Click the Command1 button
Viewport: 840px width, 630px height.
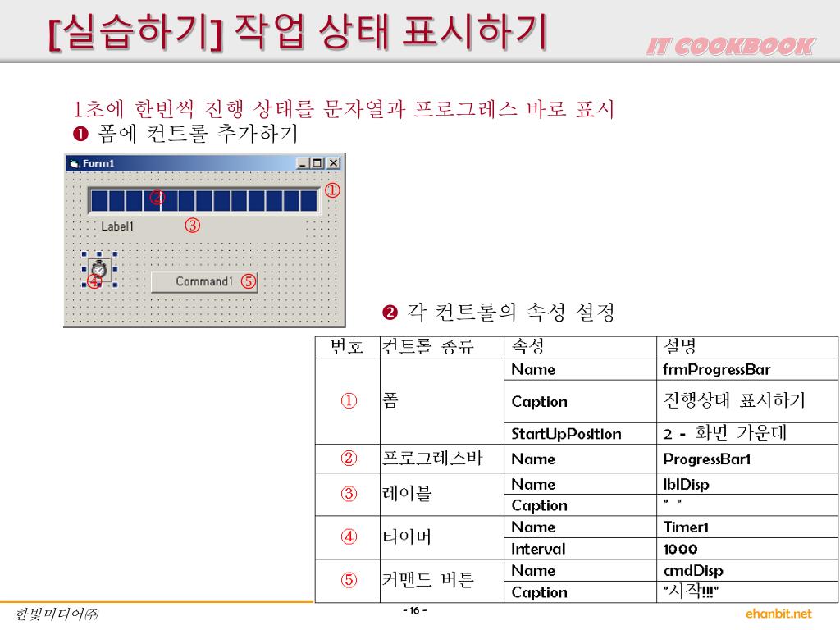(x=204, y=282)
